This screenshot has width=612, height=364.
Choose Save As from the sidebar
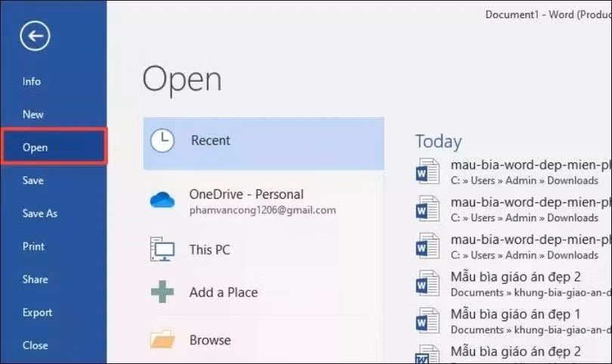(40, 214)
